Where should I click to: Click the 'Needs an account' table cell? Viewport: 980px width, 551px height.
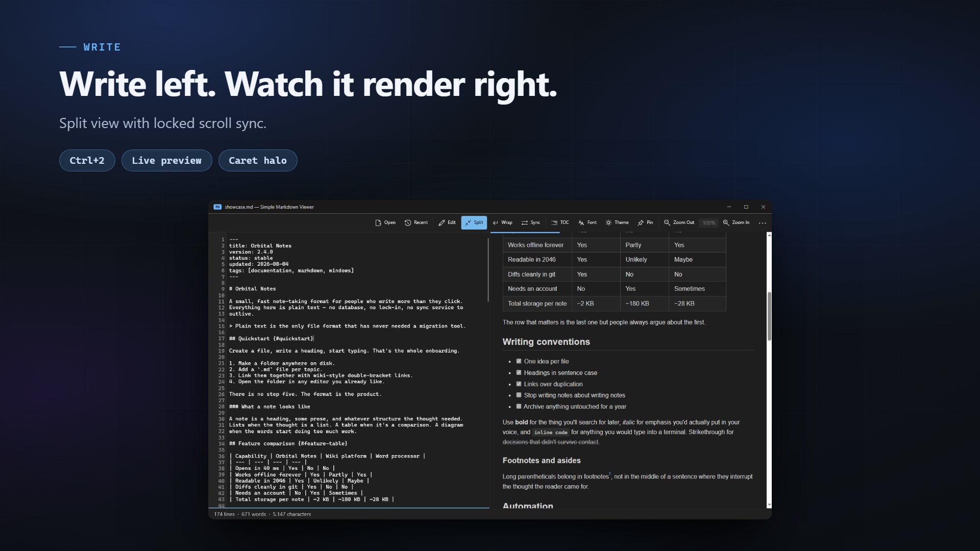(x=537, y=289)
